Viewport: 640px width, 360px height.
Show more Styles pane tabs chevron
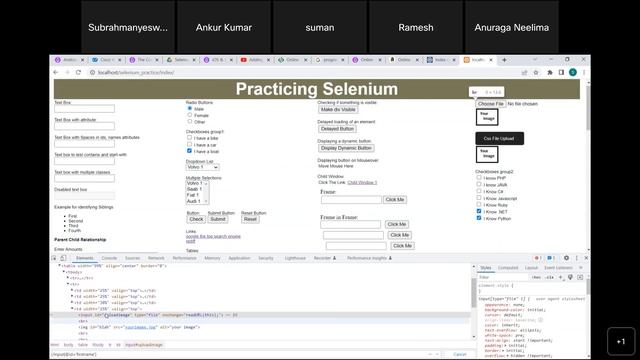click(581, 268)
